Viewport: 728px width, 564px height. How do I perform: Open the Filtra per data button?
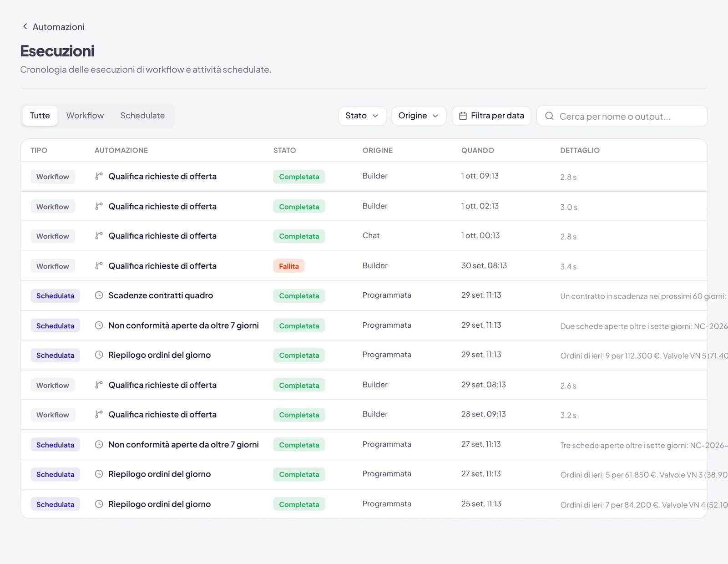click(x=491, y=116)
